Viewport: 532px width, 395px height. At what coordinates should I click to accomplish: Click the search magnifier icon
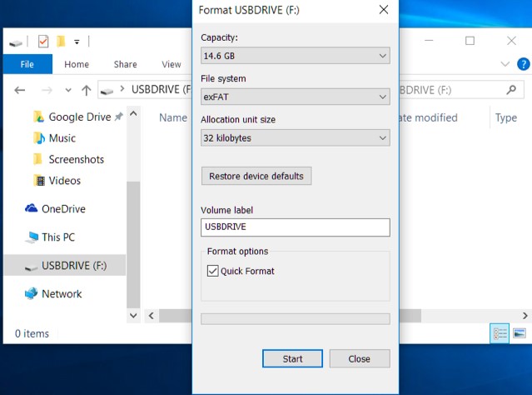511,90
